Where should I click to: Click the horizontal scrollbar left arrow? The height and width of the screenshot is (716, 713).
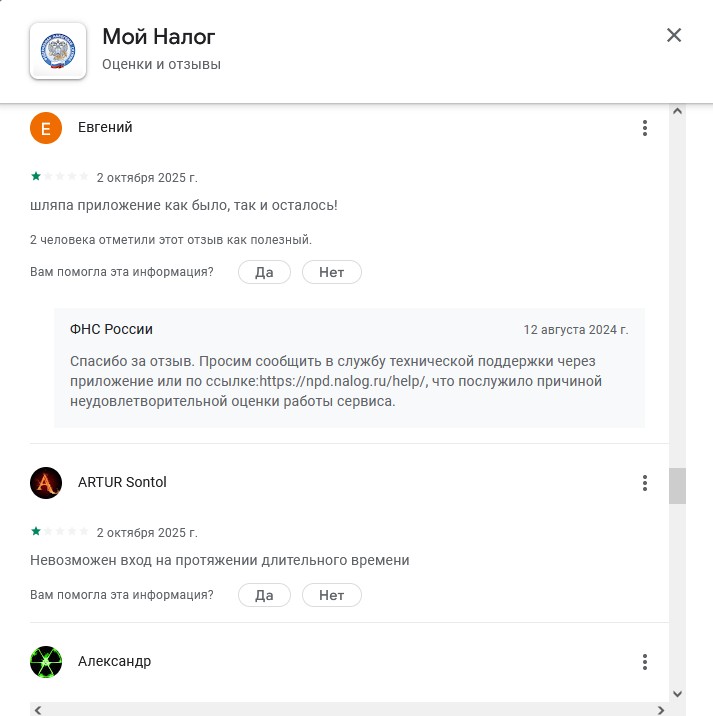[37, 709]
